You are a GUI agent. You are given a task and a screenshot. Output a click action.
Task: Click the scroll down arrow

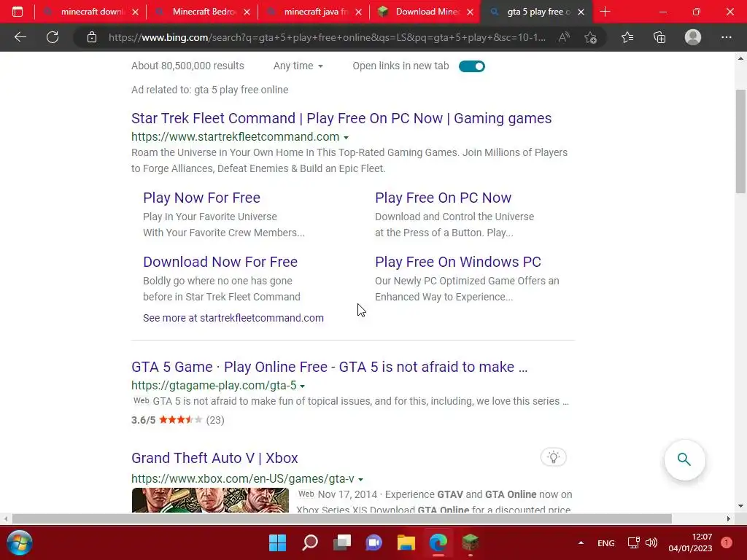(x=740, y=506)
